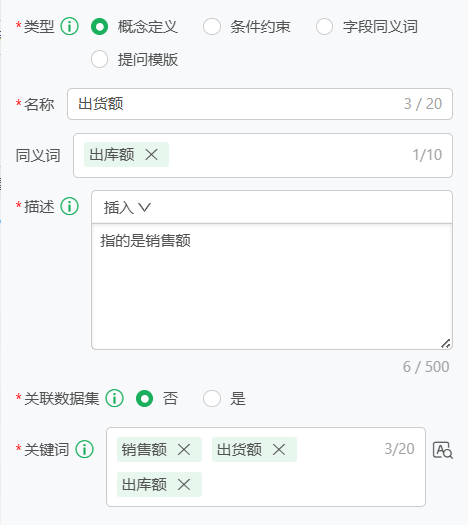Click the 名称 input field containing 出货额

coord(260,104)
